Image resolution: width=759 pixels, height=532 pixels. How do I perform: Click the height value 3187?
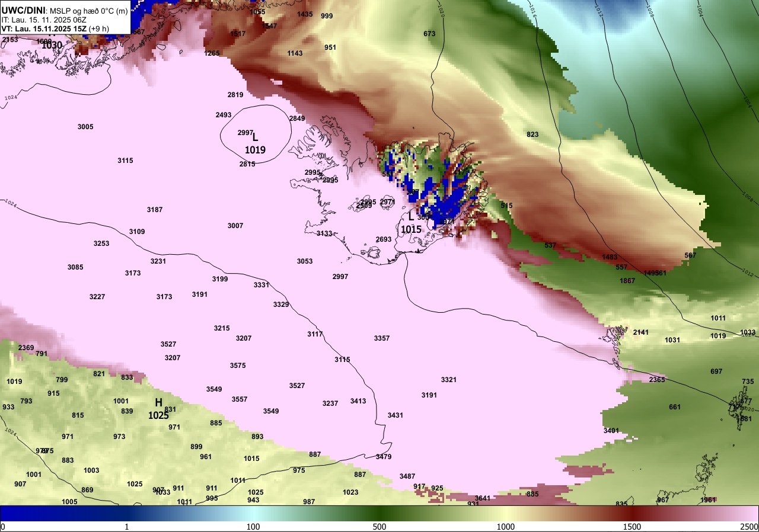click(x=155, y=210)
